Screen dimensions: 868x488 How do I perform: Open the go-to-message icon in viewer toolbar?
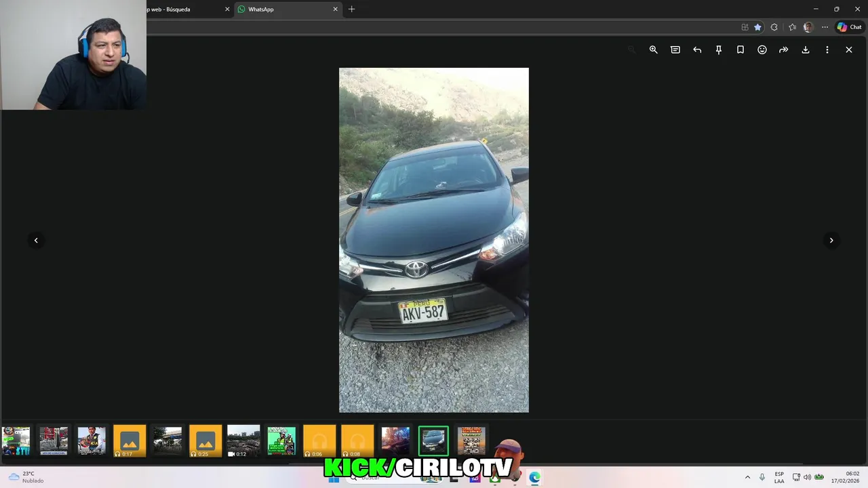click(x=675, y=49)
